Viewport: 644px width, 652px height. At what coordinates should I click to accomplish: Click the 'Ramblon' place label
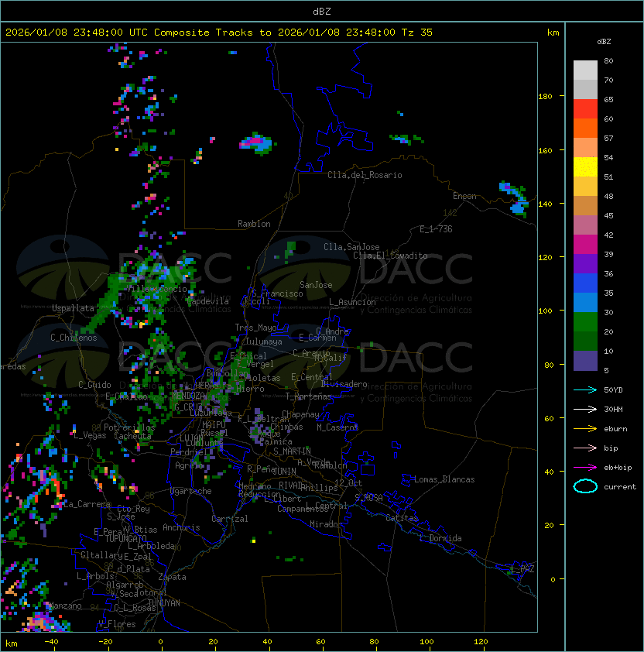click(x=254, y=224)
